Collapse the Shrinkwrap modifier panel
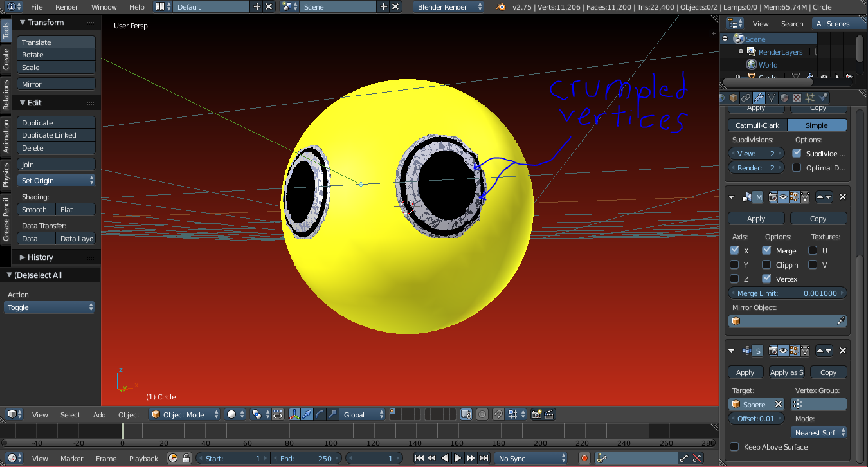This screenshot has width=868, height=467. point(732,351)
